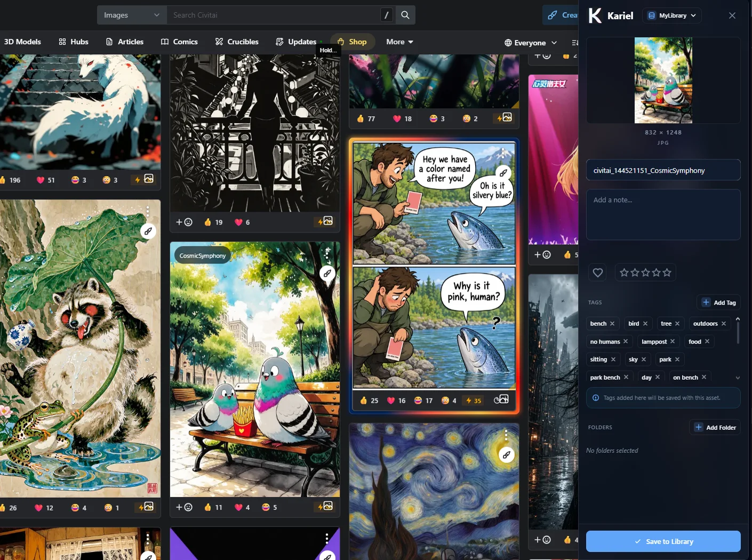Remove the 'bench' tag
The image size is (752, 560).
[612, 324]
